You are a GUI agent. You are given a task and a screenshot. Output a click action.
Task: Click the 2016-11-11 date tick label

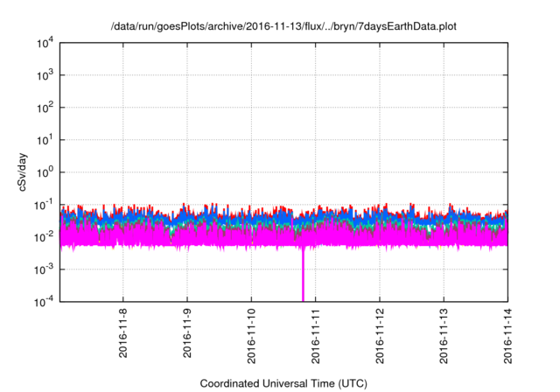coord(315,336)
